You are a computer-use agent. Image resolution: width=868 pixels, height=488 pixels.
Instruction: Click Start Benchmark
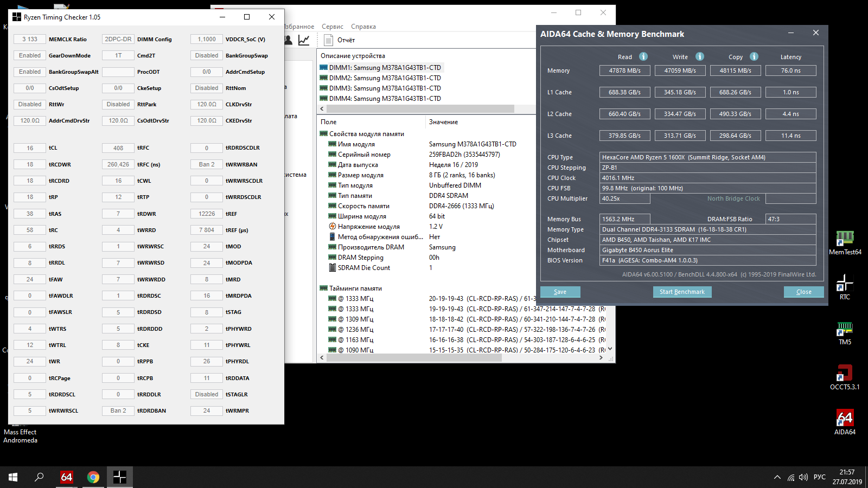(x=682, y=292)
